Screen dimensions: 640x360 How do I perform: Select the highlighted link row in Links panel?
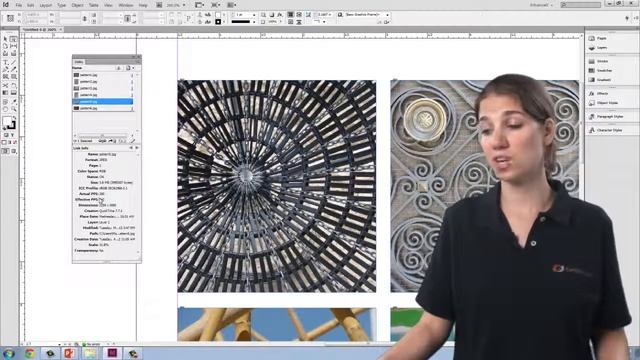[x=102, y=101]
